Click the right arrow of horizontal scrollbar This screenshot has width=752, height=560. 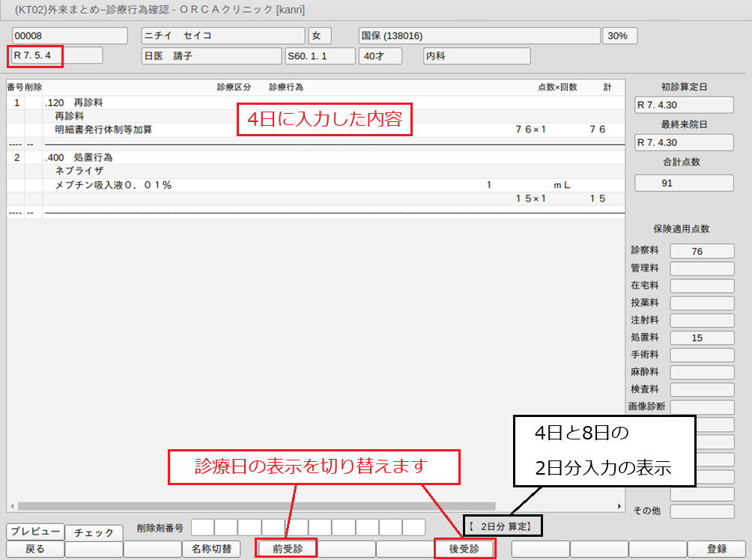(619, 507)
